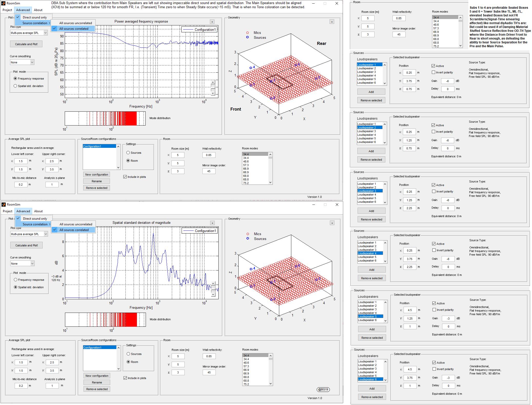Click the Wall reflectivity 0.85 field in the top window
532x405 pixels.
pos(209,155)
